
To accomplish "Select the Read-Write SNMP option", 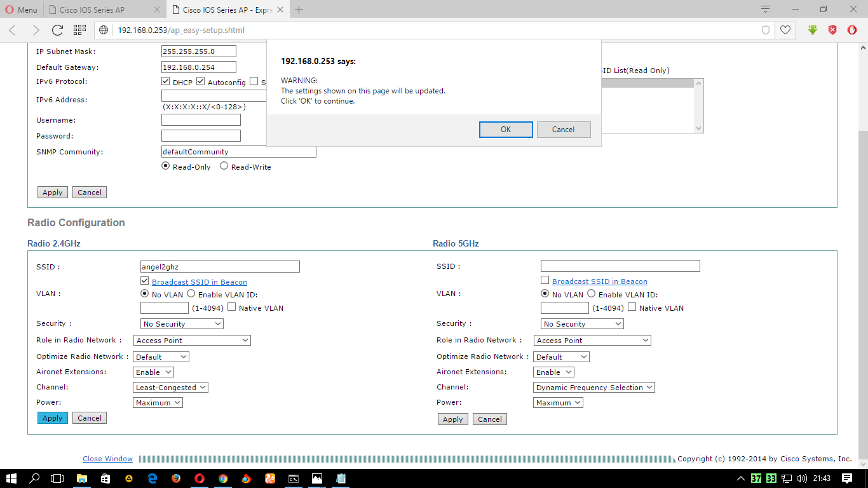I will pyautogui.click(x=224, y=166).
